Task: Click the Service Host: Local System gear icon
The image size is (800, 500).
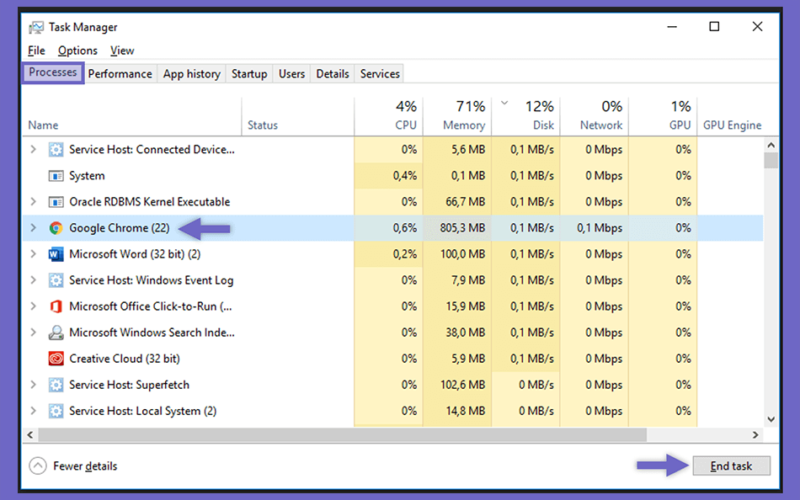Action: (x=56, y=411)
